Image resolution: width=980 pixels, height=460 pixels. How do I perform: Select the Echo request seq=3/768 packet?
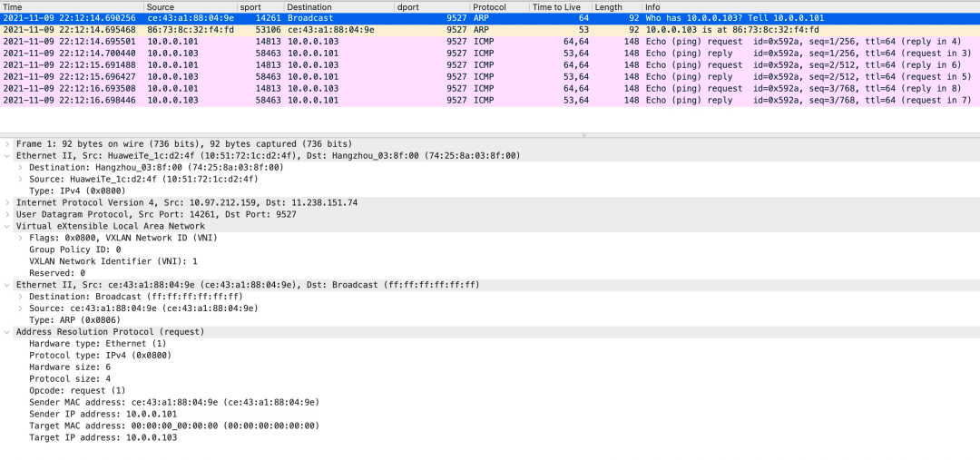click(490, 89)
